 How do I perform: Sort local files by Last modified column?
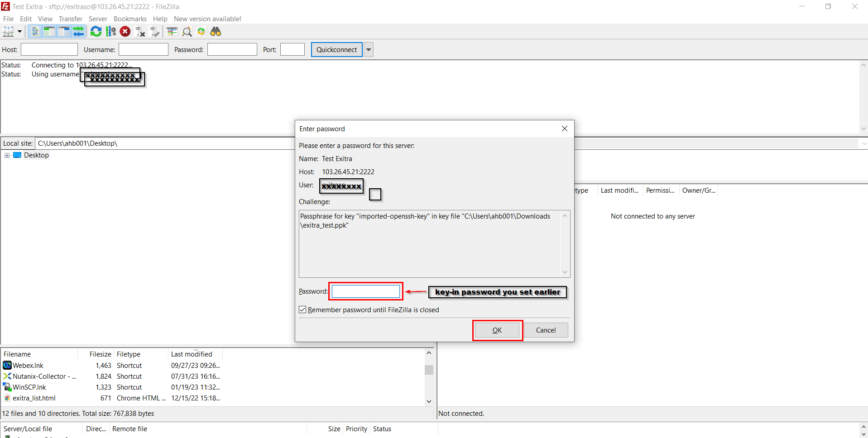coord(196,354)
